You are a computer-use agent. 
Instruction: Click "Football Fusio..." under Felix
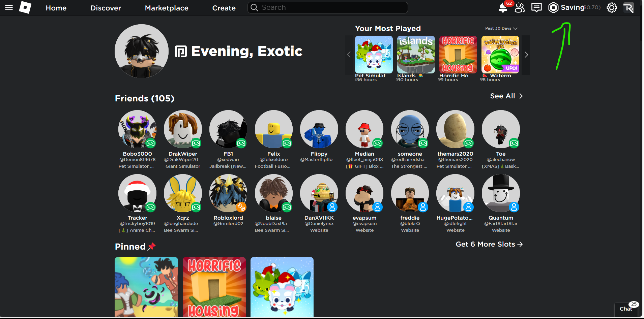(272, 166)
